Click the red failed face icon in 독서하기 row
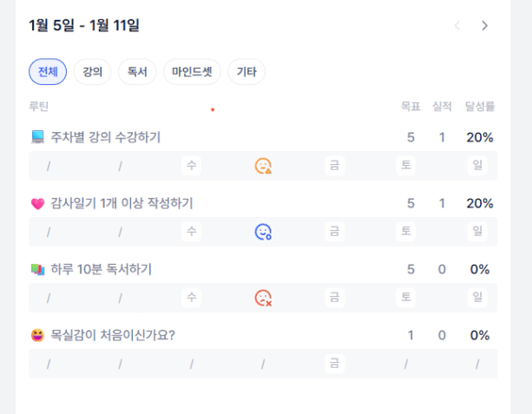Screen dimensions: 532x414 263,298
